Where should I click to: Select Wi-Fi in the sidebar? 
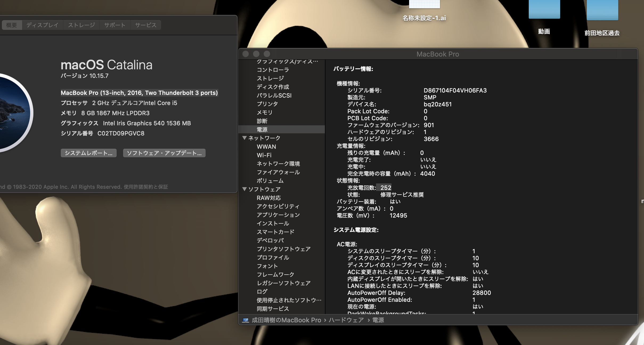click(264, 155)
